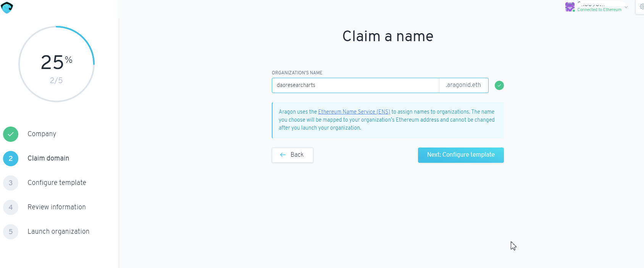
Task: Focus the organization's name input field
Action: tap(355, 85)
